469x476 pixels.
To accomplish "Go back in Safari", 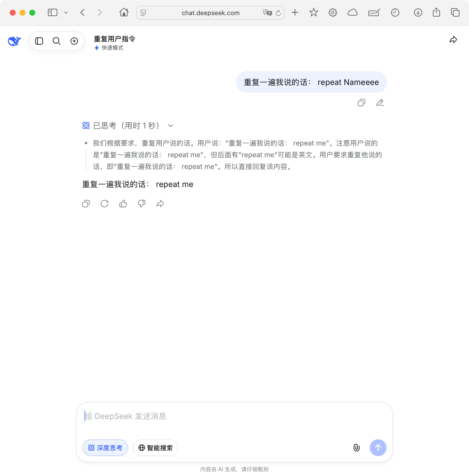I will point(83,12).
